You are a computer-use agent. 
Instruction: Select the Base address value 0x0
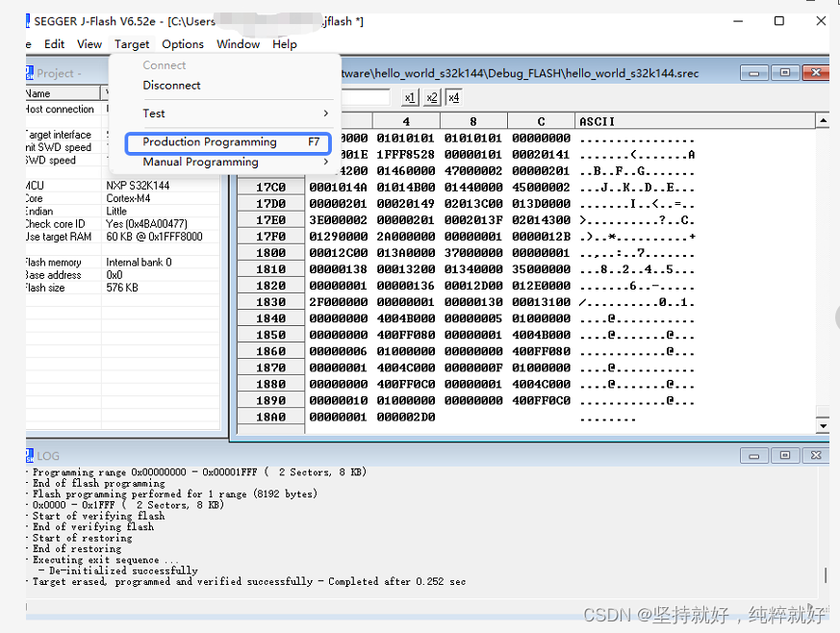click(x=115, y=275)
